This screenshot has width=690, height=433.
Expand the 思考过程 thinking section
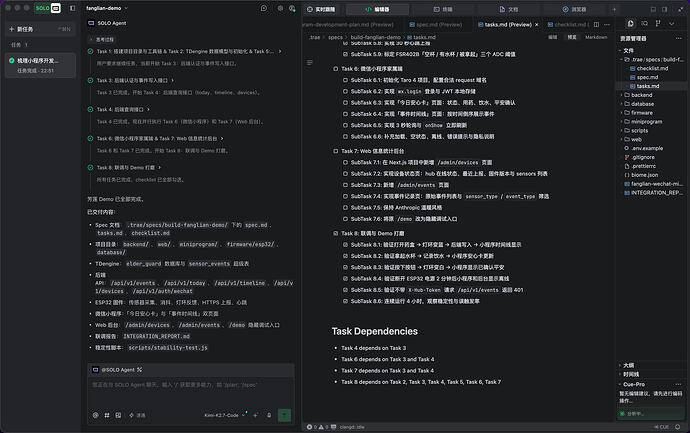click(102, 40)
